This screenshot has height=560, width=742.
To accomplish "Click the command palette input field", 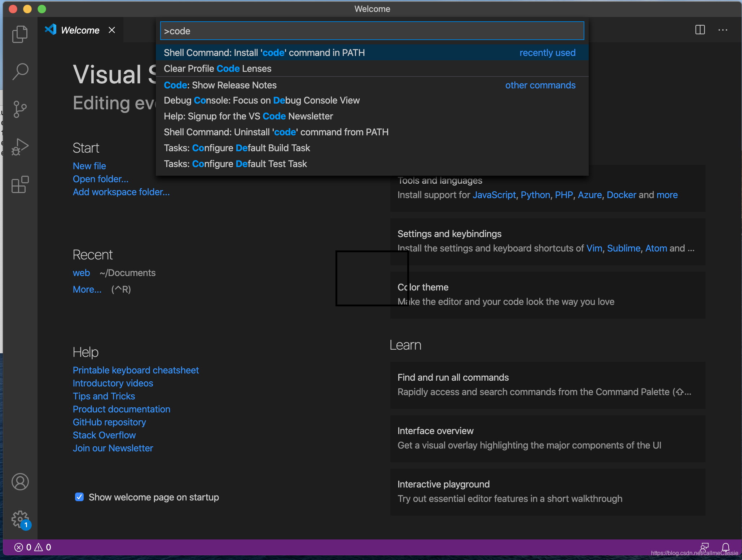I will pyautogui.click(x=372, y=31).
